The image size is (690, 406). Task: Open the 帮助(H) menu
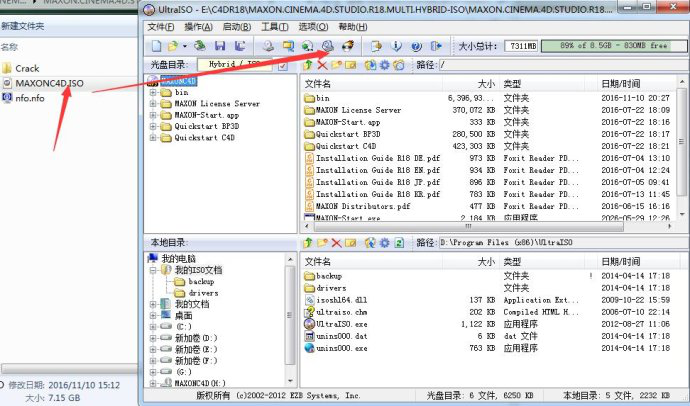(x=353, y=27)
